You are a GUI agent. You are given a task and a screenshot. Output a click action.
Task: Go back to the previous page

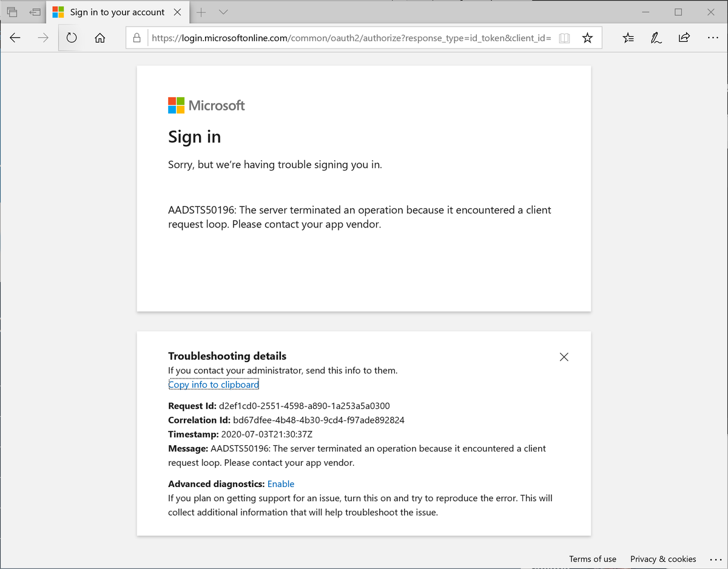pyautogui.click(x=15, y=38)
